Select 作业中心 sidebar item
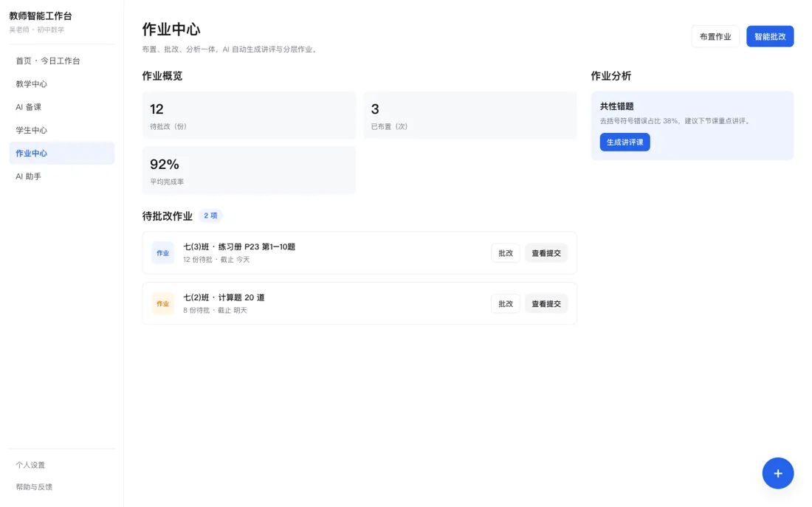 [x=61, y=154]
